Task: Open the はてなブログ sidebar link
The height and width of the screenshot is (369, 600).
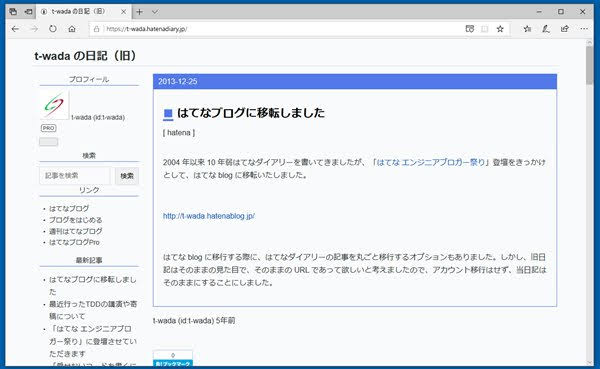Action: (x=69, y=208)
